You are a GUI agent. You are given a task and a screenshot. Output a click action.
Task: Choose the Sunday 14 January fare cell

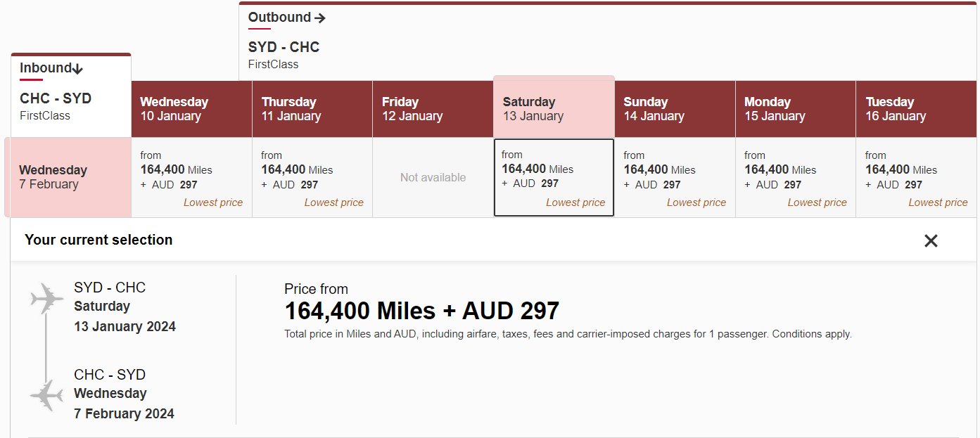tap(675, 178)
